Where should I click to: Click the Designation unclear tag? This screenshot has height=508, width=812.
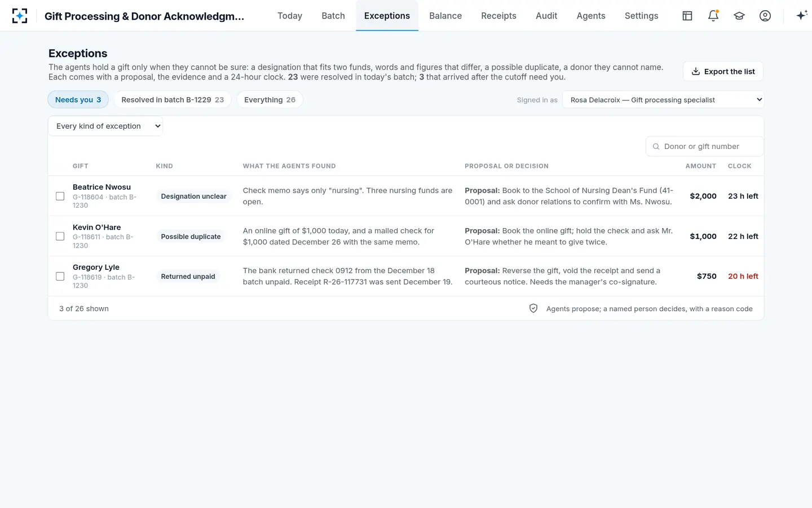(x=193, y=196)
